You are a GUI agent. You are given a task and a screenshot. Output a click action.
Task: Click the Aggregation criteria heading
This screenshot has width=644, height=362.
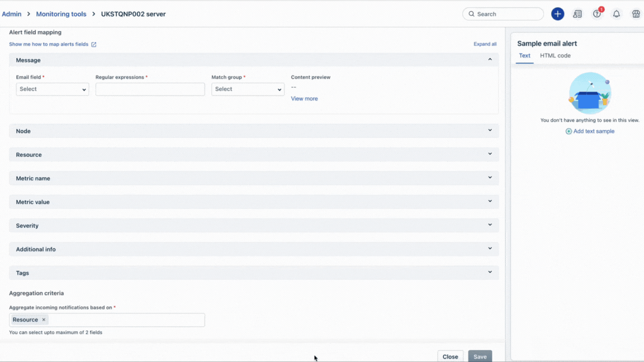pyautogui.click(x=36, y=293)
